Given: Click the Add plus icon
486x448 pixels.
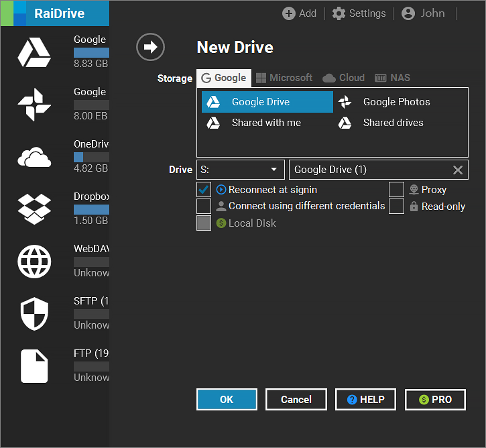Looking at the screenshot, I should [288, 13].
